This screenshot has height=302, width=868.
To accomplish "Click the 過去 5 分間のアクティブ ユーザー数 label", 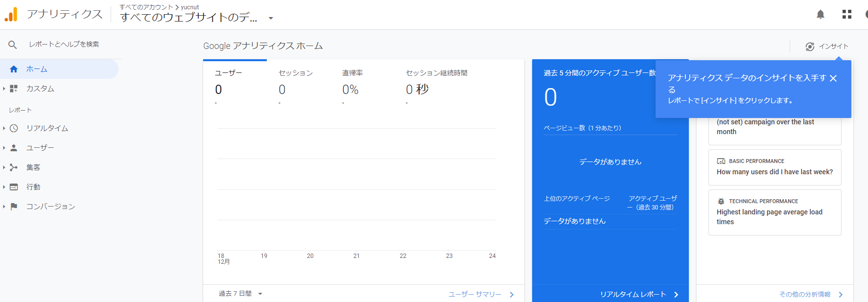I will pyautogui.click(x=600, y=73).
